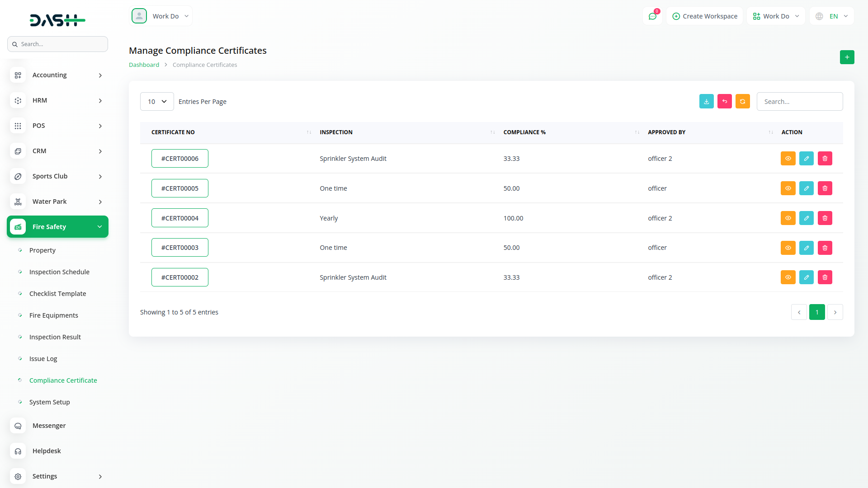Sort table by Compliance % column header

[524, 132]
